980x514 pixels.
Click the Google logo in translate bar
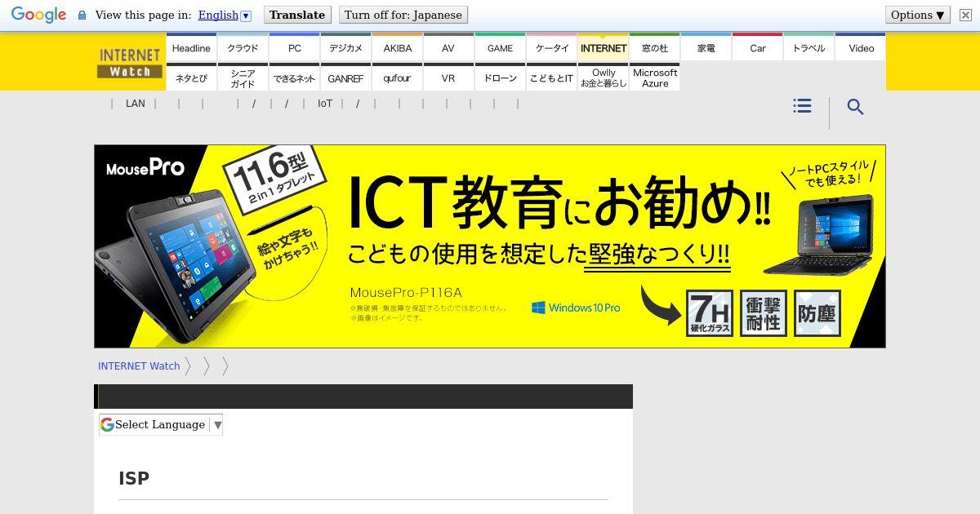click(x=38, y=15)
